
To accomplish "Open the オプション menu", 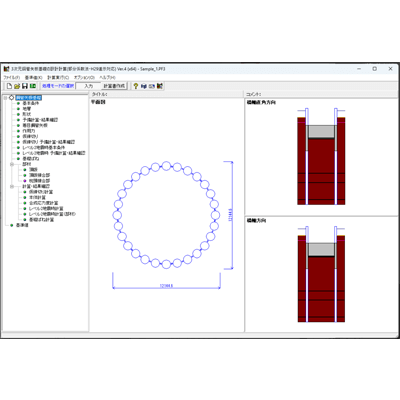I will 84,77.
